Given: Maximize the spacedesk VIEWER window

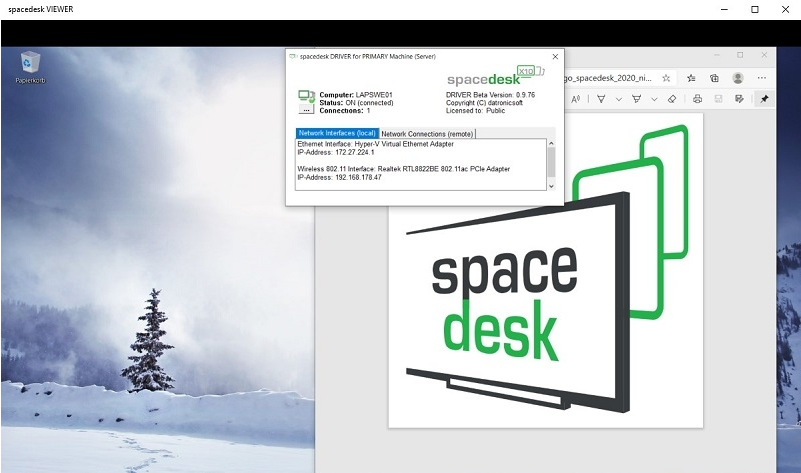Looking at the screenshot, I should 755,9.
